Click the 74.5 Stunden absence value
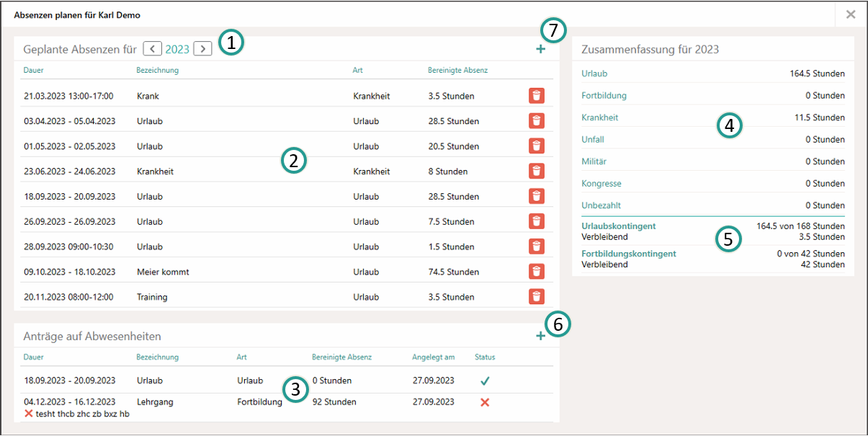This screenshot has width=868, height=436. 453,272
